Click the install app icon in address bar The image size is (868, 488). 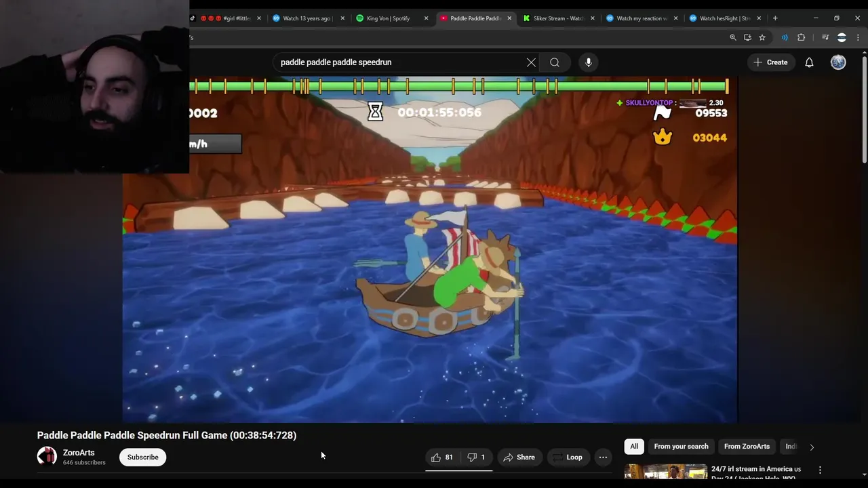click(x=747, y=37)
